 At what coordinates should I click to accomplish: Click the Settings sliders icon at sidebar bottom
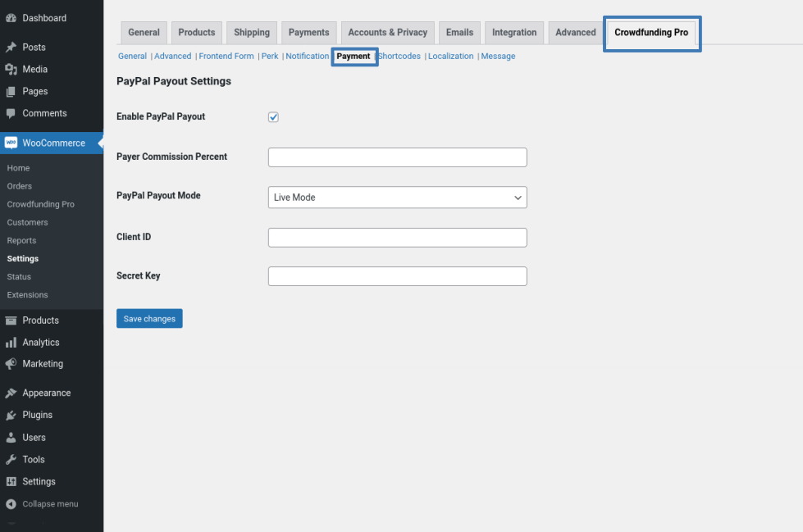point(11,481)
